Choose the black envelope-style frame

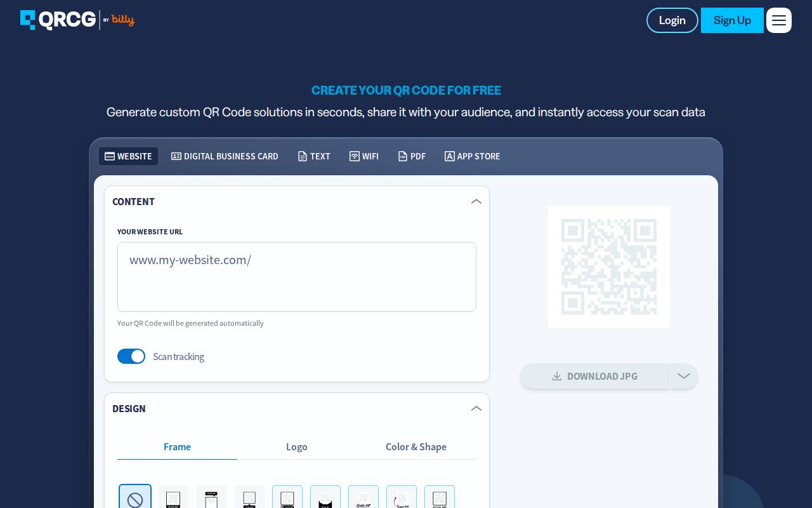tap(325, 497)
